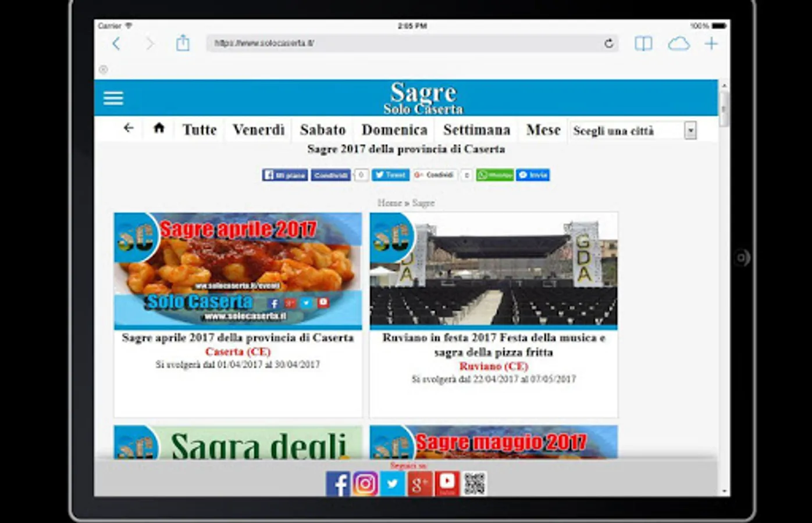Add a new tab with the plus icon

tap(711, 44)
